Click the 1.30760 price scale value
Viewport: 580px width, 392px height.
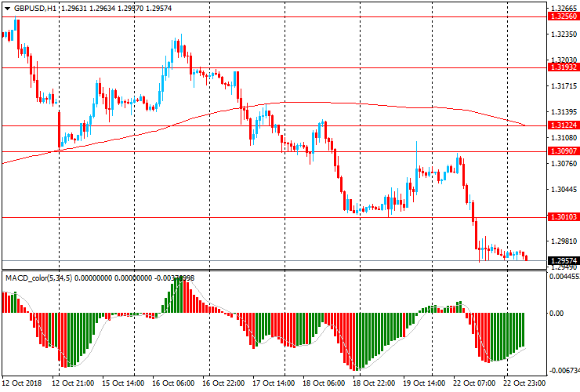tap(564, 164)
